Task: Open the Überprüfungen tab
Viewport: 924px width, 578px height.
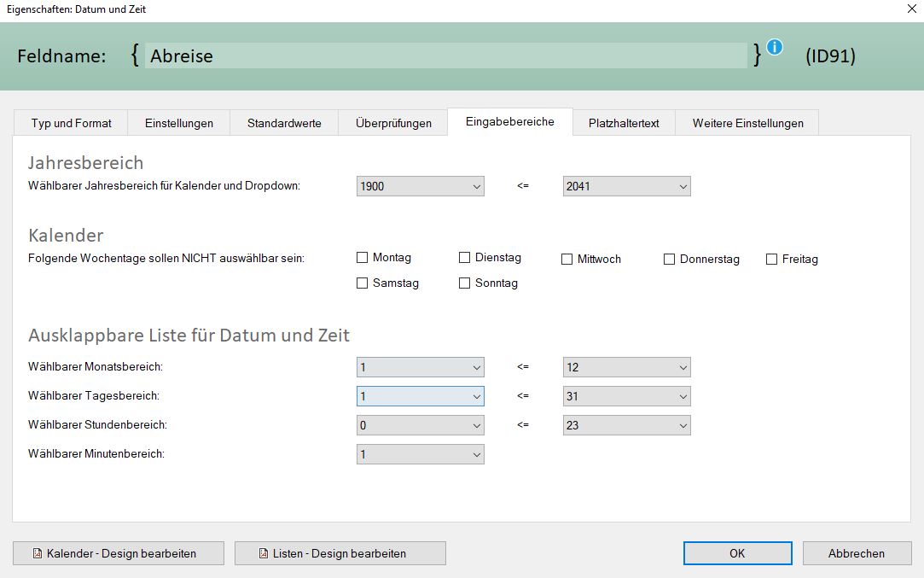Action: pos(393,123)
